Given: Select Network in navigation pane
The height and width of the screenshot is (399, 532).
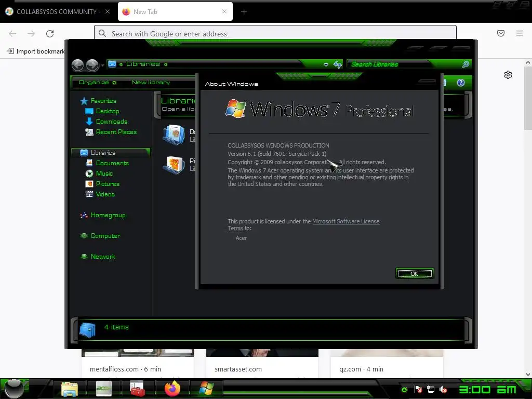Looking at the screenshot, I should [103, 257].
